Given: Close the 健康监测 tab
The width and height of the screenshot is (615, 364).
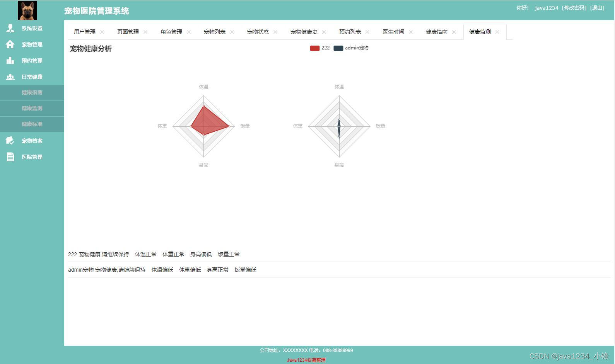Looking at the screenshot, I should [497, 32].
